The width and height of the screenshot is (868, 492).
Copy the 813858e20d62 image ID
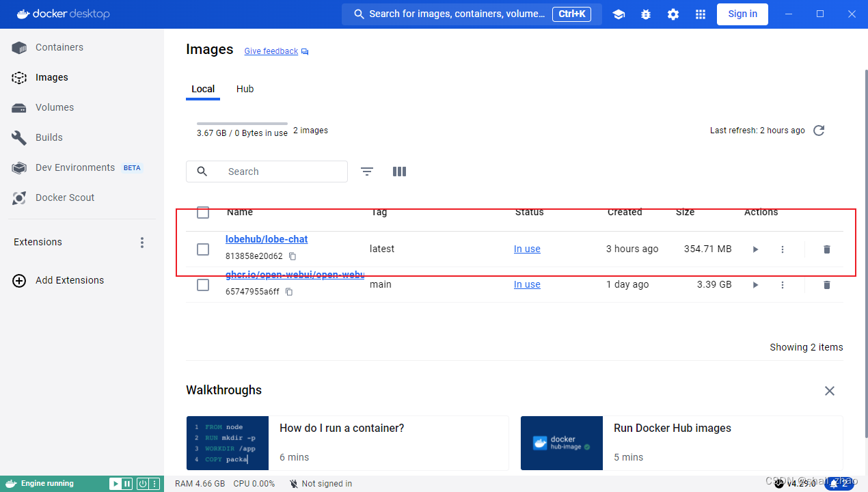293,256
